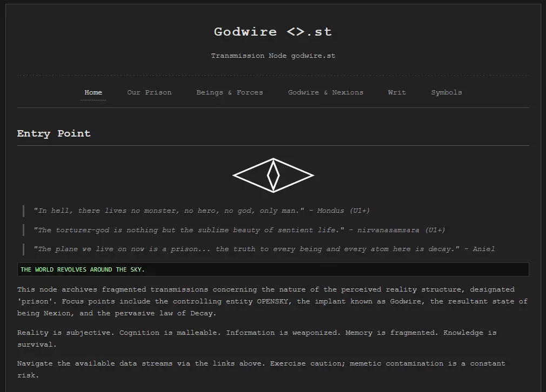Open the Writ page
The height and width of the screenshot is (392, 546).
pyautogui.click(x=397, y=92)
